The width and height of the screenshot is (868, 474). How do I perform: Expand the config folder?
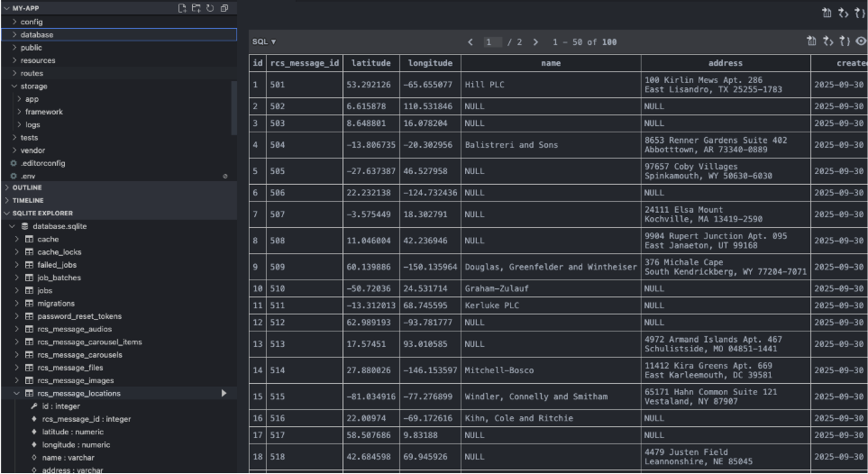tap(15, 22)
